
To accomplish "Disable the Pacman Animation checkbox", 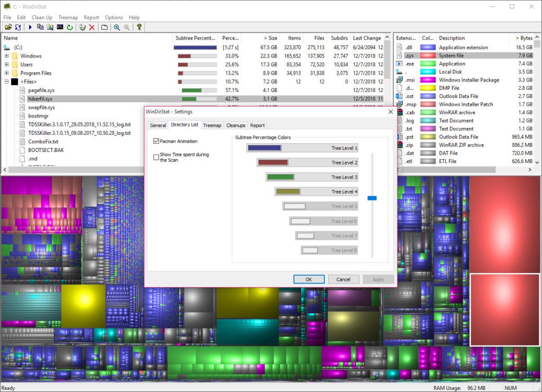I will (156, 141).
